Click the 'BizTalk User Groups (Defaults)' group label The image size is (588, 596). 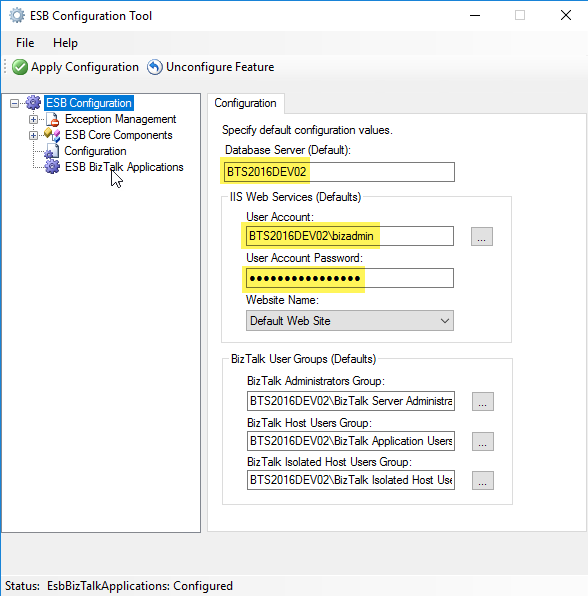pos(303,359)
